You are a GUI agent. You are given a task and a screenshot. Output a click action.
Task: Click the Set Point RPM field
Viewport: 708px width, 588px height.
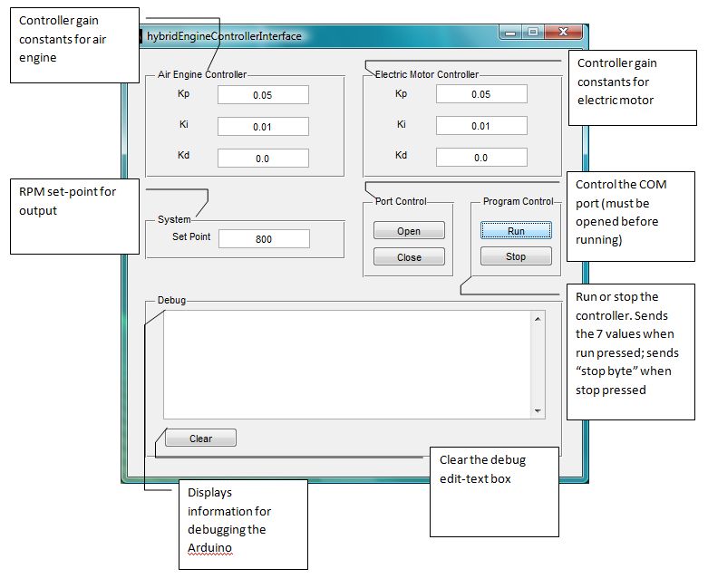[264, 239]
